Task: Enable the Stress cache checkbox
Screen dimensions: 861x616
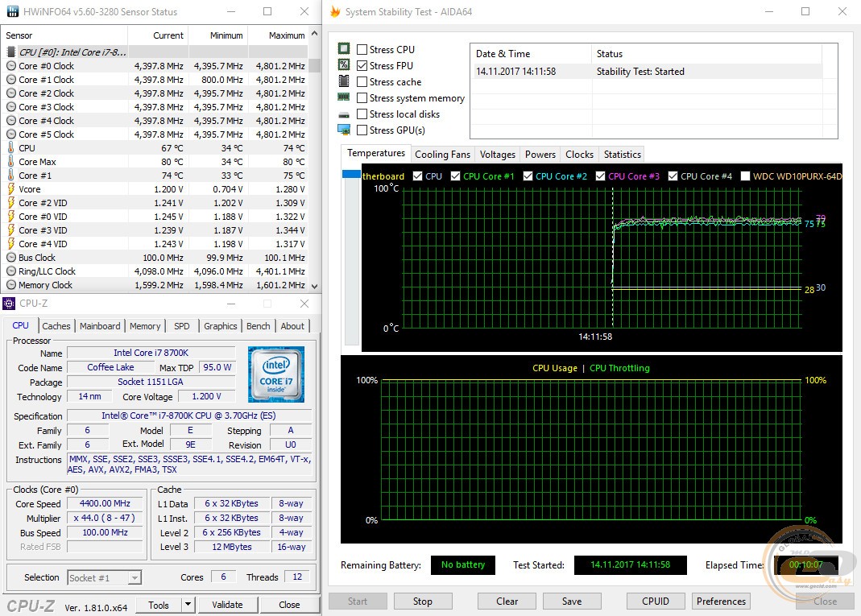Action: (362, 82)
